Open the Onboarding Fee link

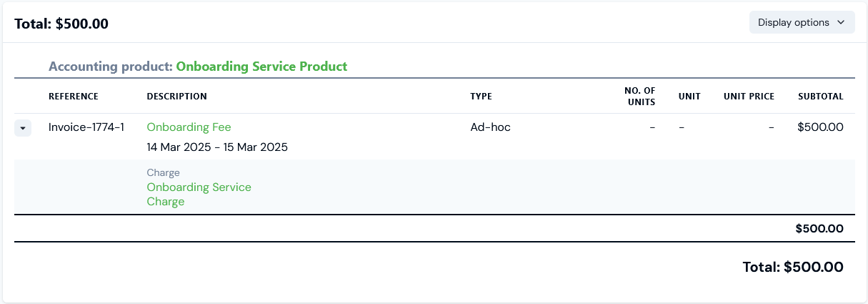[189, 127]
